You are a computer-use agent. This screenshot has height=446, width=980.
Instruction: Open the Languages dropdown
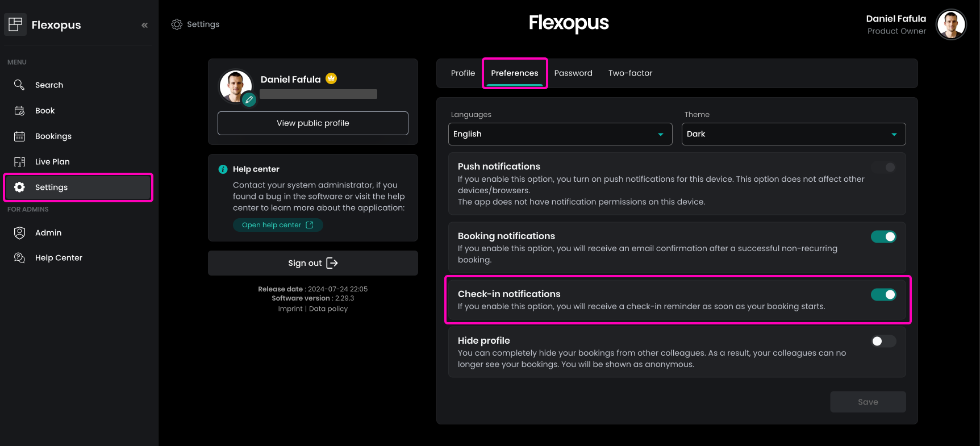point(560,134)
